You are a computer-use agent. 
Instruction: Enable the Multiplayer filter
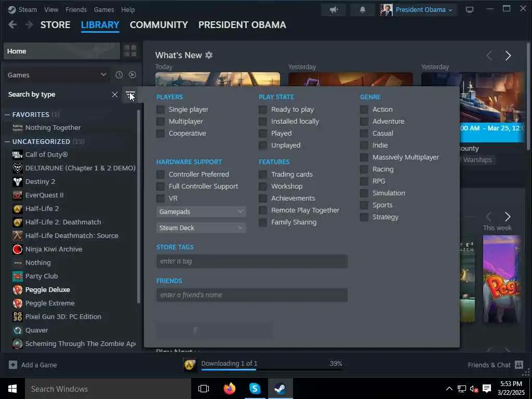click(161, 122)
